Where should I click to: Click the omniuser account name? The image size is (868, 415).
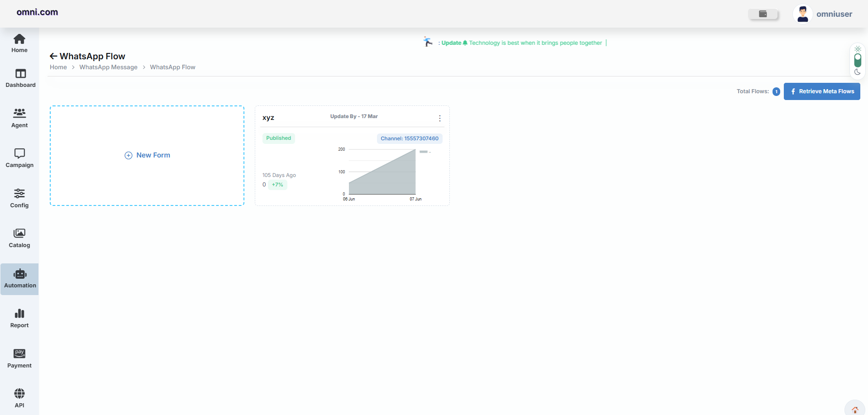click(x=834, y=14)
